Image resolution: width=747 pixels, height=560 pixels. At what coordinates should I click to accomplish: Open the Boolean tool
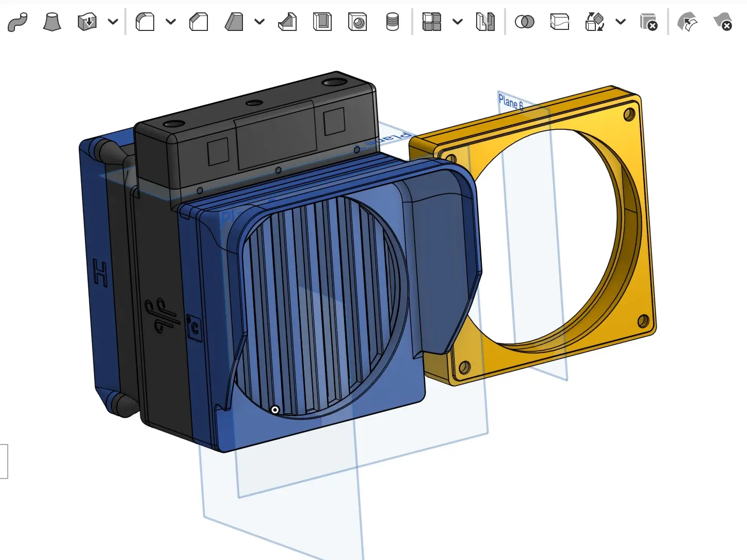click(x=524, y=22)
